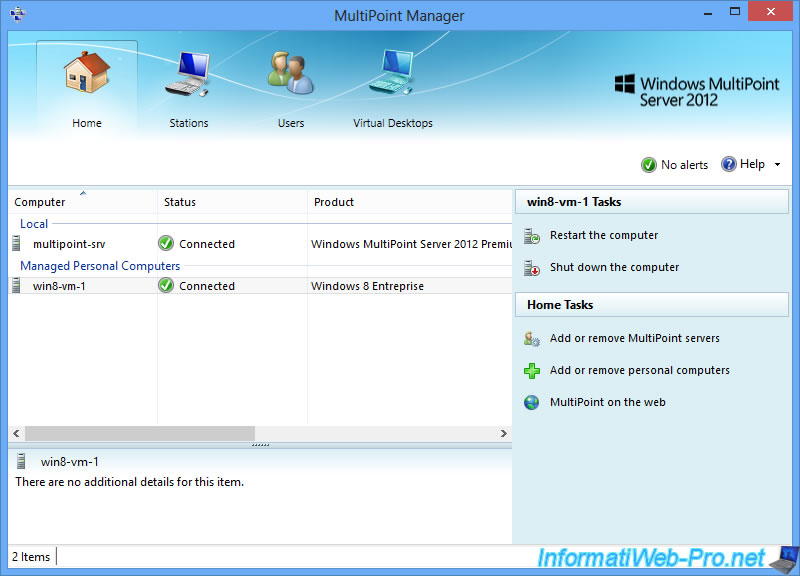800x576 pixels.
Task: Click Add or remove personal computers link
Action: pos(639,371)
